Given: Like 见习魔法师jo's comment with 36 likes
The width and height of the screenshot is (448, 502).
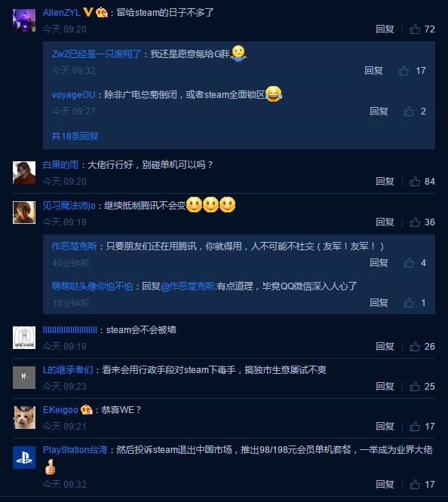Looking at the screenshot, I should click(415, 222).
